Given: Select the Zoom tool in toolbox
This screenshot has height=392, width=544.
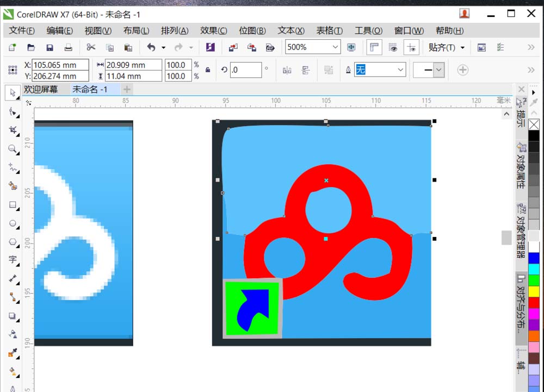Looking at the screenshot, I should (x=13, y=148).
